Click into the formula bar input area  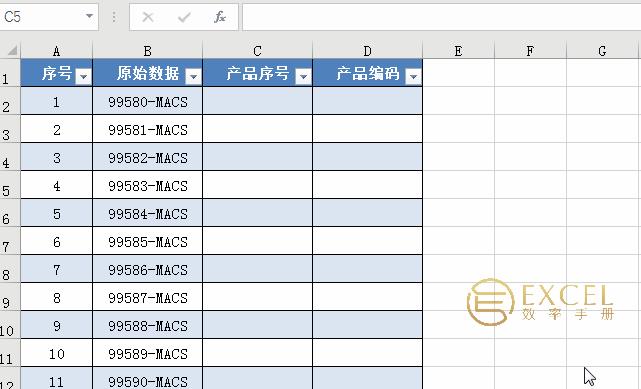[x=442, y=17]
